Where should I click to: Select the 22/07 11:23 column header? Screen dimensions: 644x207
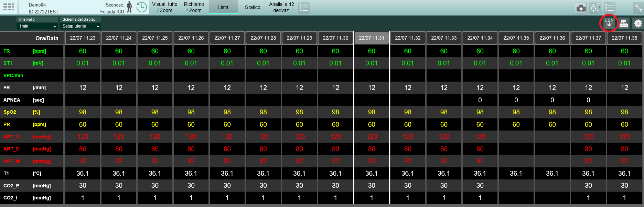[83, 38]
